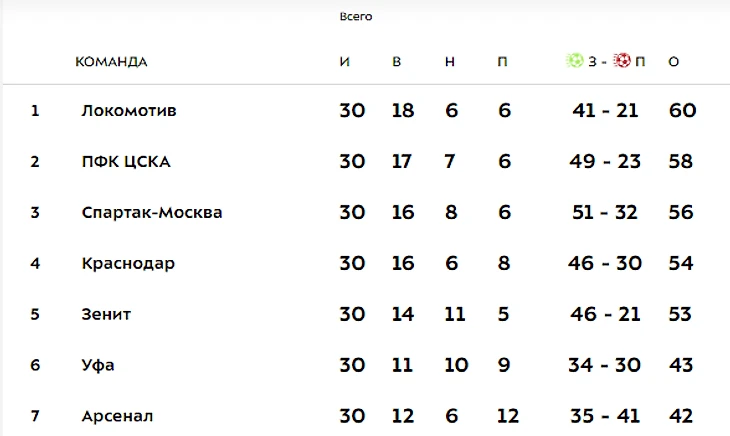Click the П losses column header
Screen dimensions: 730x436
click(502, 61)
